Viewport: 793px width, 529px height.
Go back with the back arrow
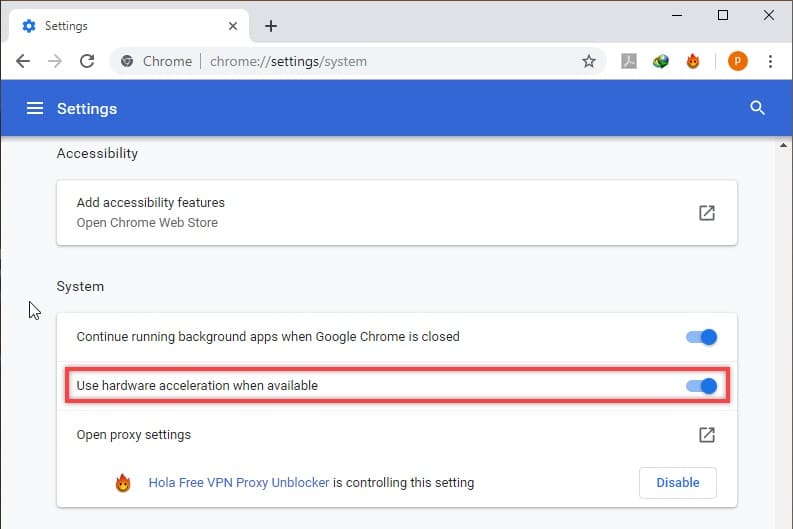tap(23, 61)
